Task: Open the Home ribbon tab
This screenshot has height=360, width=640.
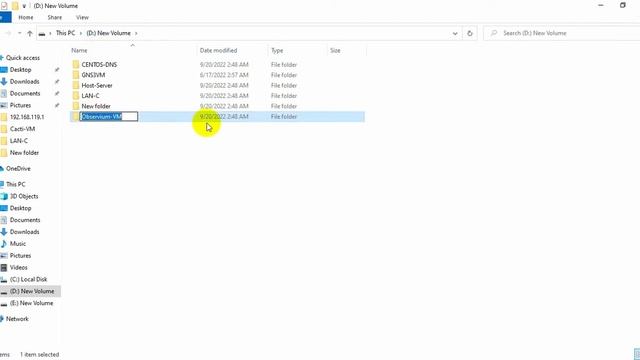Action: [x=26, y=18]
